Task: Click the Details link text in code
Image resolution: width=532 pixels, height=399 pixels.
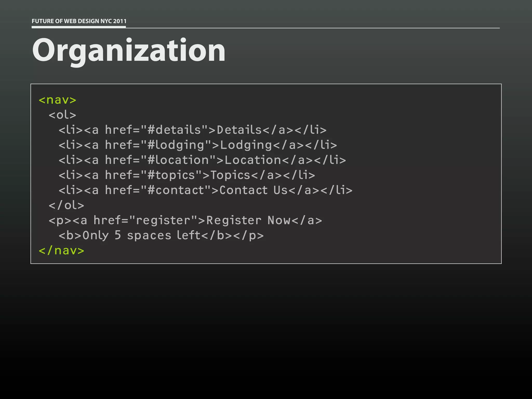Action: click(239, 130)
